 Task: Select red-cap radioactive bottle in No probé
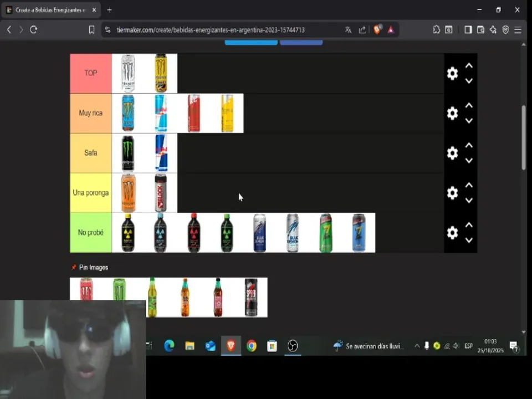coord(194,233)
